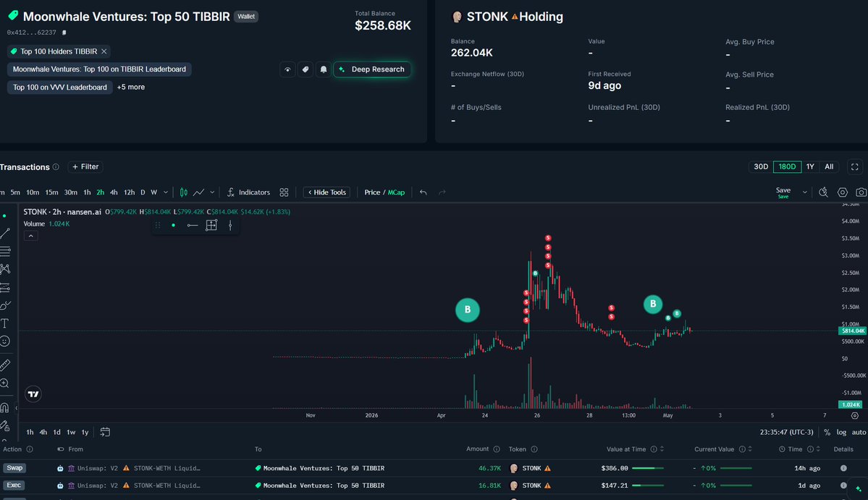Open the Save layout dropdown arrow
Screen dimensions: 868x500
click(804, 192)
